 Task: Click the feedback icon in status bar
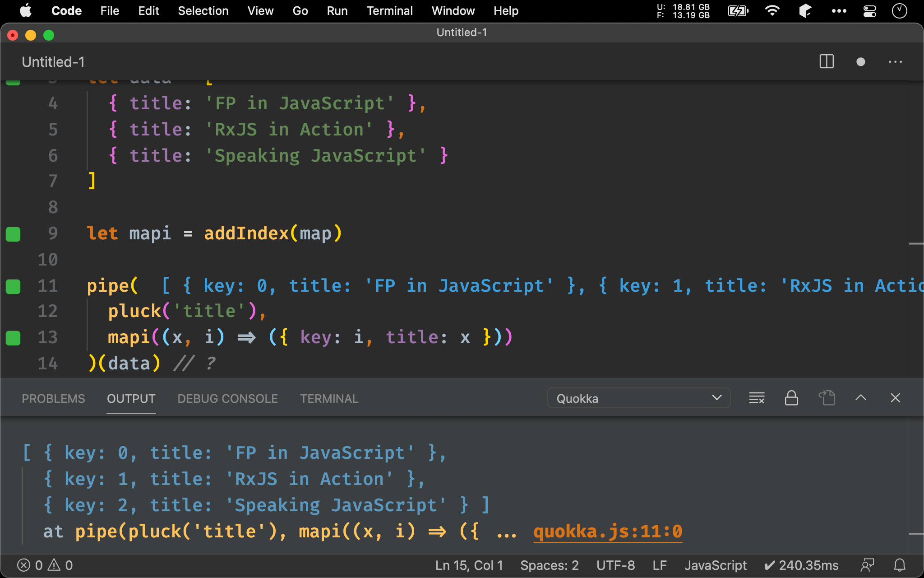(x=867, y=565)
